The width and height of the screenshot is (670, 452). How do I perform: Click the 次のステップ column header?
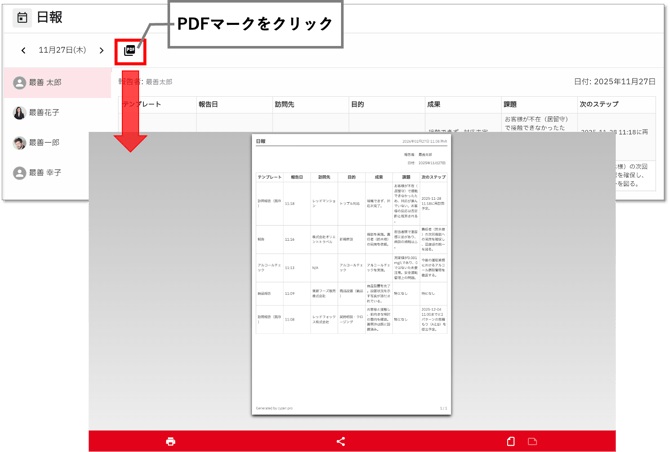(599, 104)
